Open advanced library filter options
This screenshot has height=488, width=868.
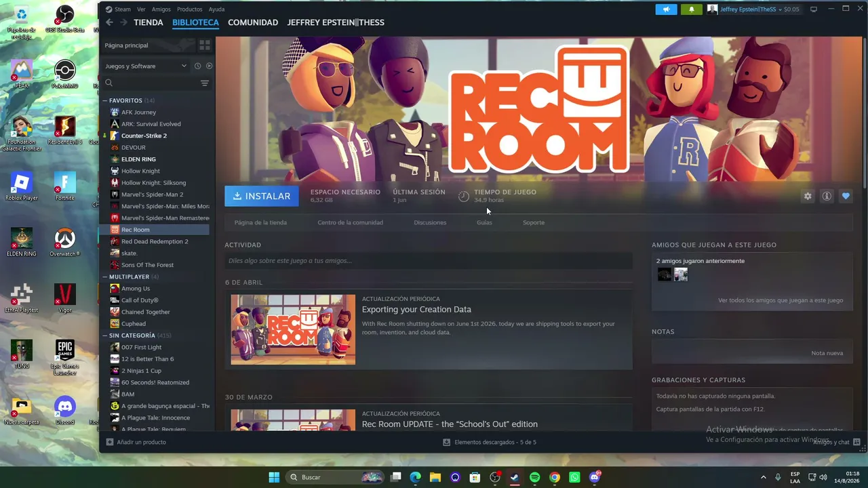(x=205, y=83)
